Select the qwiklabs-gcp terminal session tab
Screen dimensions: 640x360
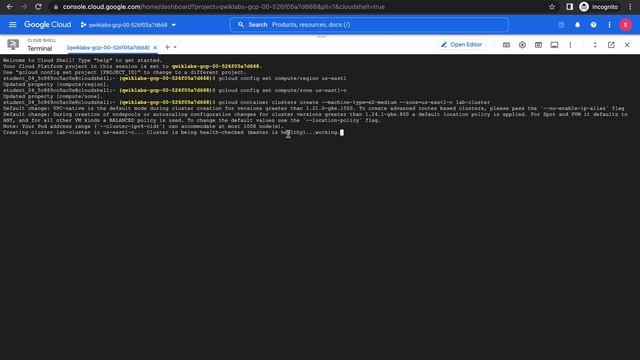point(108,48)
